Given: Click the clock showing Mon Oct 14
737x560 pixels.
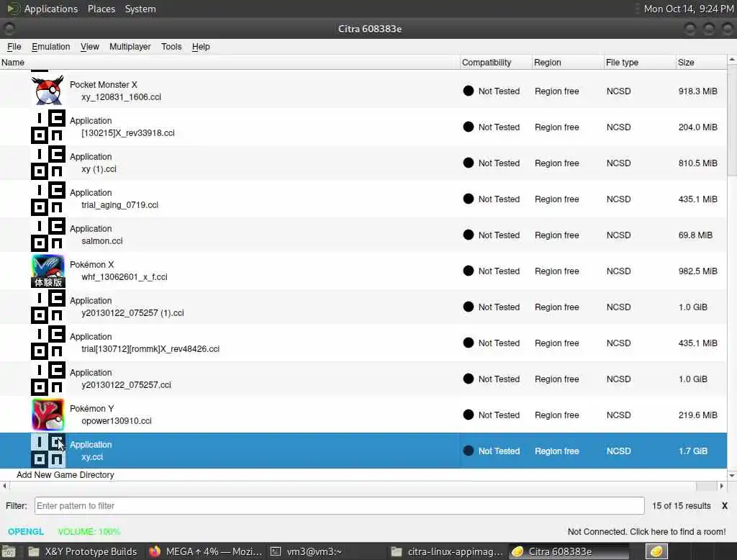Looking at the screenshot, I should [688, 9].
